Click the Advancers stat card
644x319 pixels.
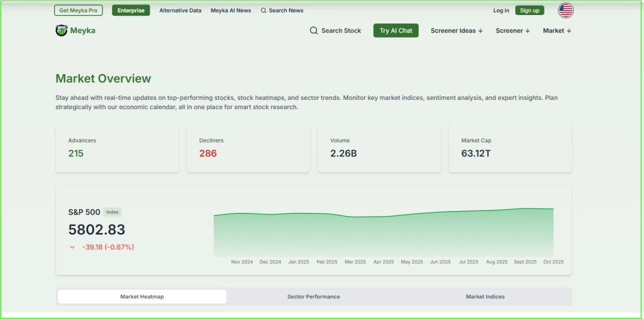[117, 148]
